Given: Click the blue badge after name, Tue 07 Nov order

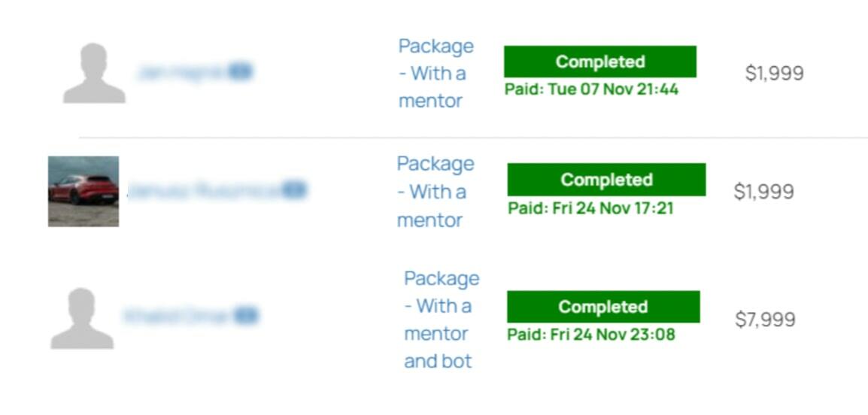Looking at the screenshot, I should (240, 71).
